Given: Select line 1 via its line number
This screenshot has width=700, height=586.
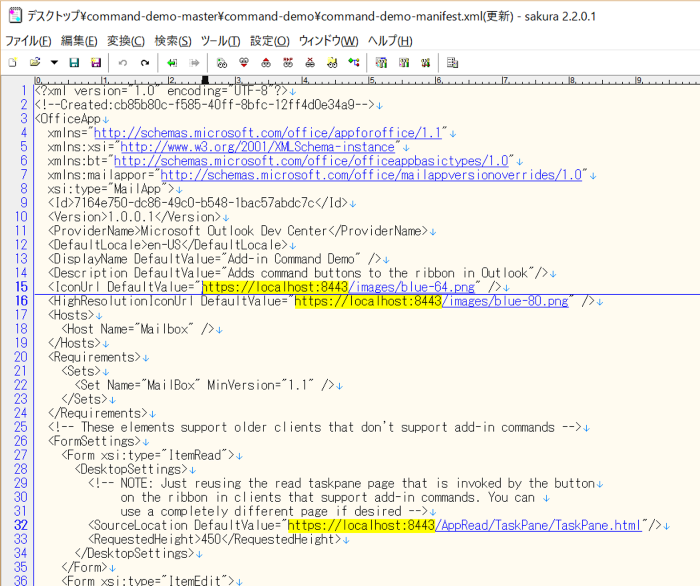Looking at the screenshot, I should (x=24, y=91).
